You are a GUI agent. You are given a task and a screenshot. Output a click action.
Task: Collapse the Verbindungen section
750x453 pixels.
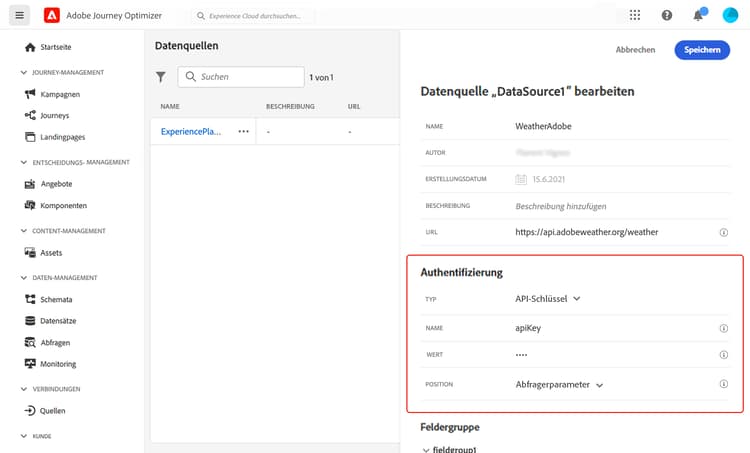(x=23, y=389)
